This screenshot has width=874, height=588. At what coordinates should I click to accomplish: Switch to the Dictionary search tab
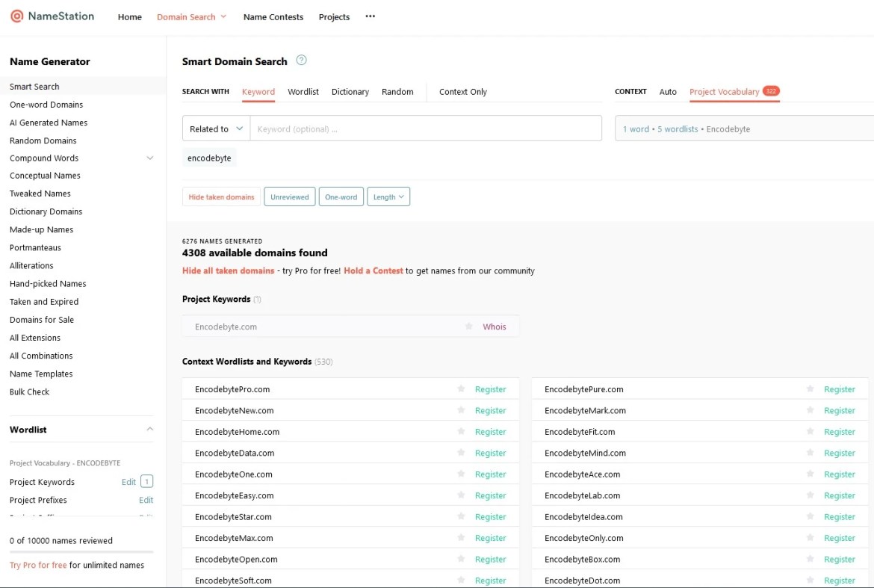point(350,91)
